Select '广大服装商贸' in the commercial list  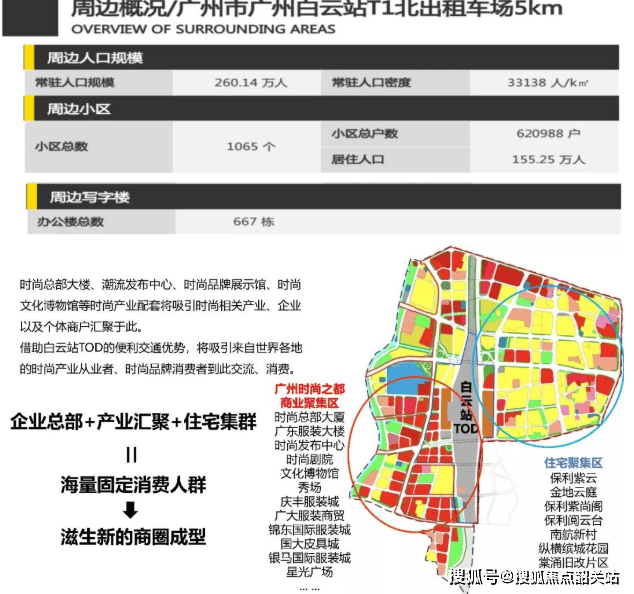[309, 516]
